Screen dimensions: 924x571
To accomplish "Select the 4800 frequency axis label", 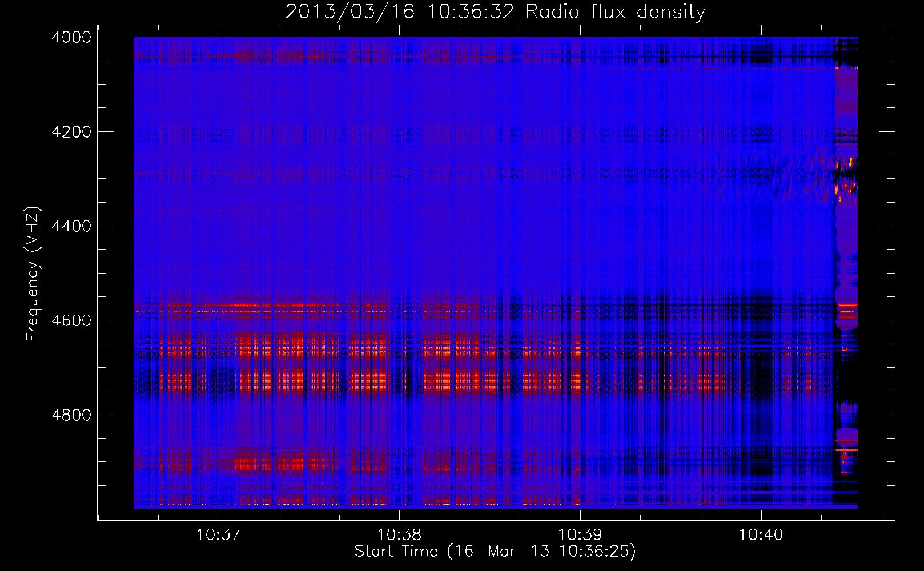I will [x=71, y=415].
